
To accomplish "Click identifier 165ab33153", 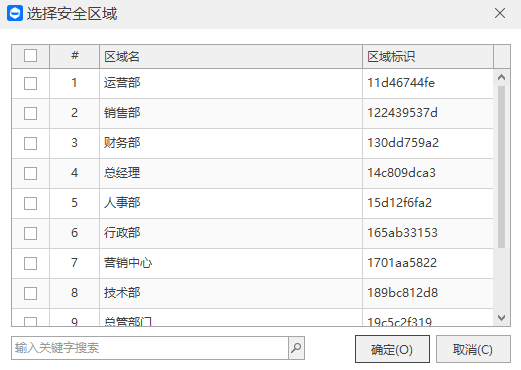I will 402,233.
